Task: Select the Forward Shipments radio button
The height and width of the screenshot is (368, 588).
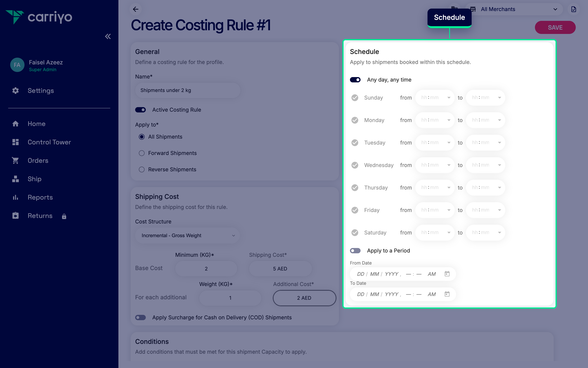Action: pos(142,153)
